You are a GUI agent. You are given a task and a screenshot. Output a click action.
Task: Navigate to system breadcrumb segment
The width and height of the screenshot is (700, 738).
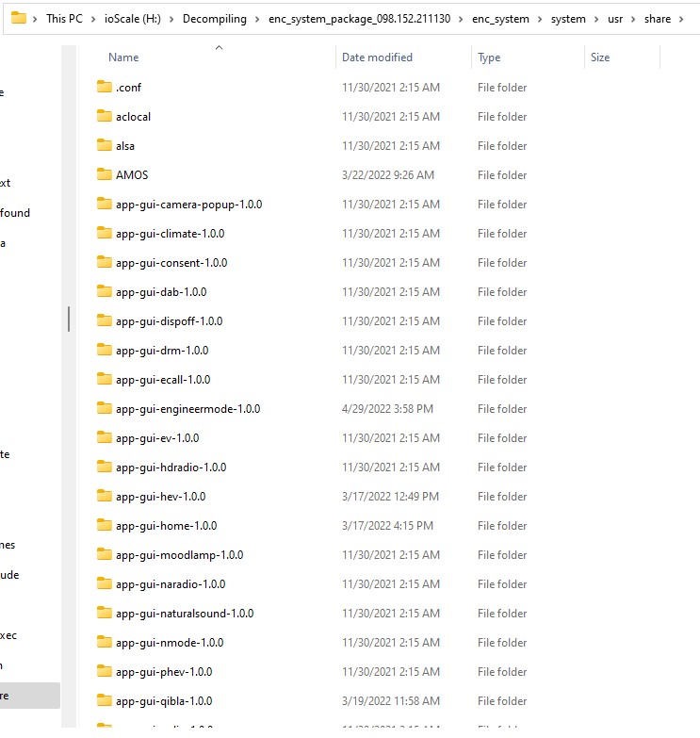point(568,19)
